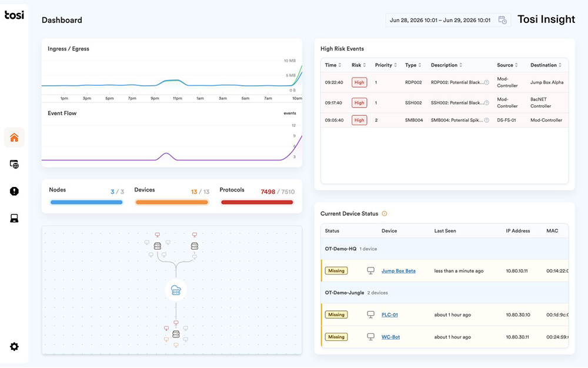The image size is (588, 368).
Task: Click the Missing badge for Jump Box Beta
Action: [336, 270]
